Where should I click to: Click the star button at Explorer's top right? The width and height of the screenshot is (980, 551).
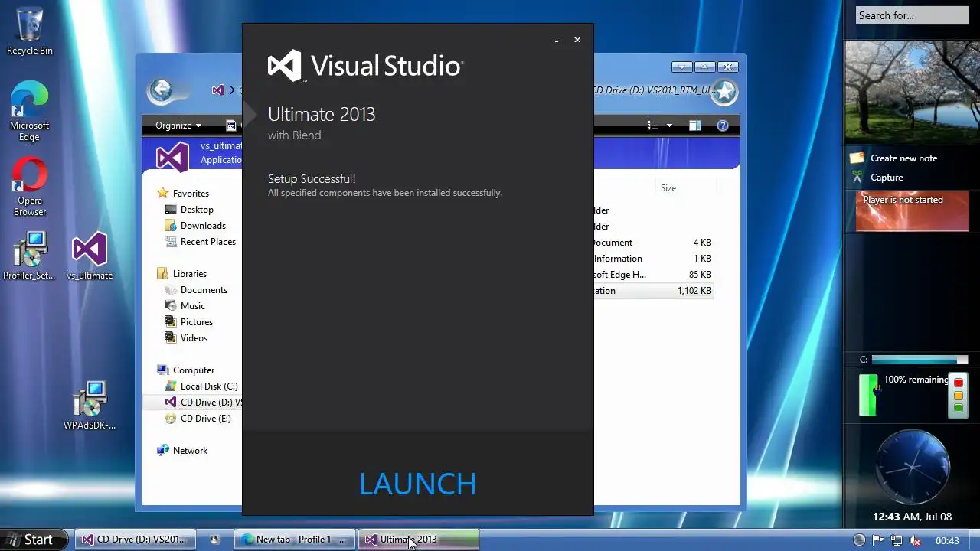pos(724,92)
